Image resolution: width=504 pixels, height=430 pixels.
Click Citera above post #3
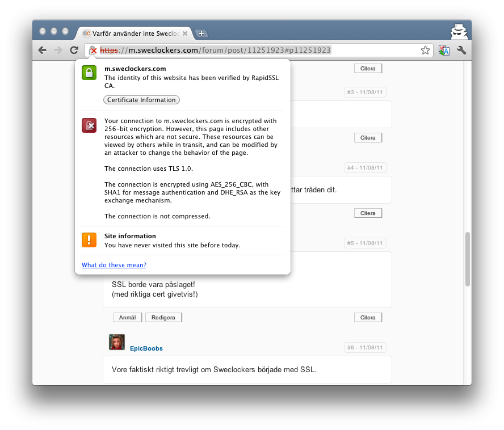tap(368, 69)
